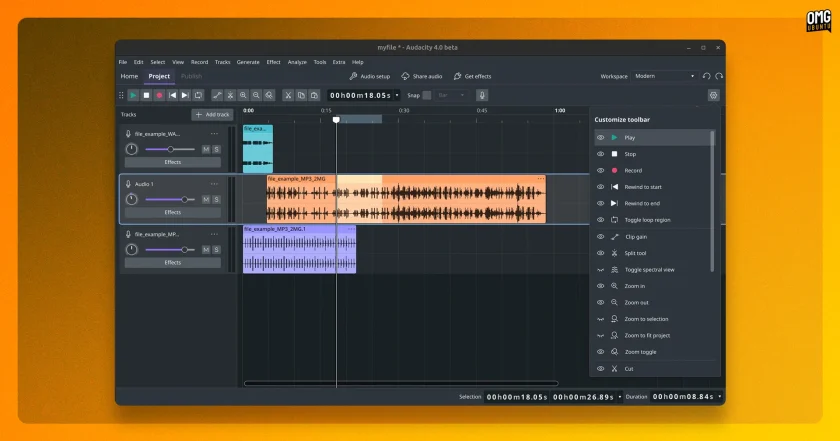The width and height of the screenshot is (840, 441).
Task: Open the Workspace Modern dropdown
Action: [664, 76]
